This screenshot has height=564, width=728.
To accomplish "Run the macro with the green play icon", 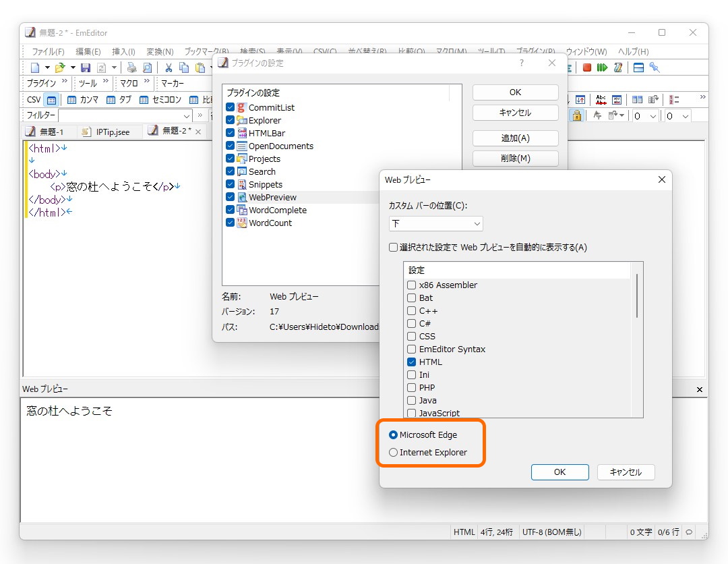I will (x=601, y=67).
